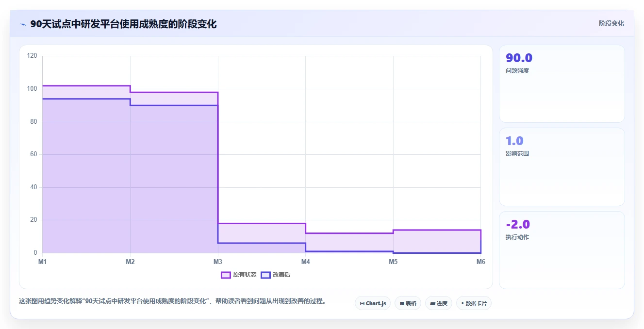
Task: Select the Chart.js tag chip
Action: [x=373, y=303]
